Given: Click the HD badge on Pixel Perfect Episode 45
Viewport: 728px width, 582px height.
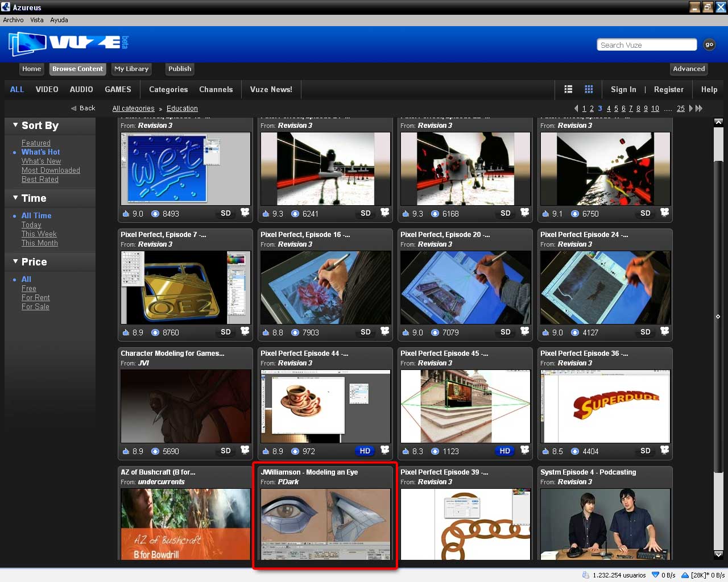Looking at the screenshot, I should 505,451.
